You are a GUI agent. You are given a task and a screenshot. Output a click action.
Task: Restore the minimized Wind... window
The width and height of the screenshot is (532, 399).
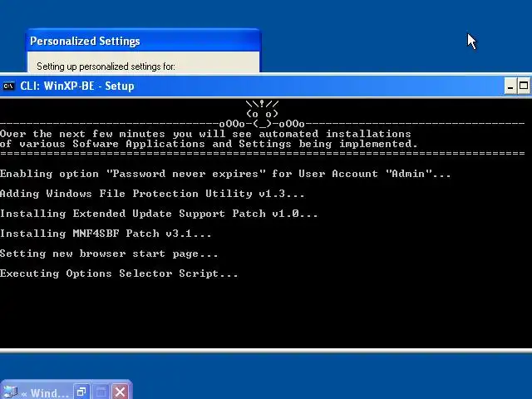click(81, 392)
